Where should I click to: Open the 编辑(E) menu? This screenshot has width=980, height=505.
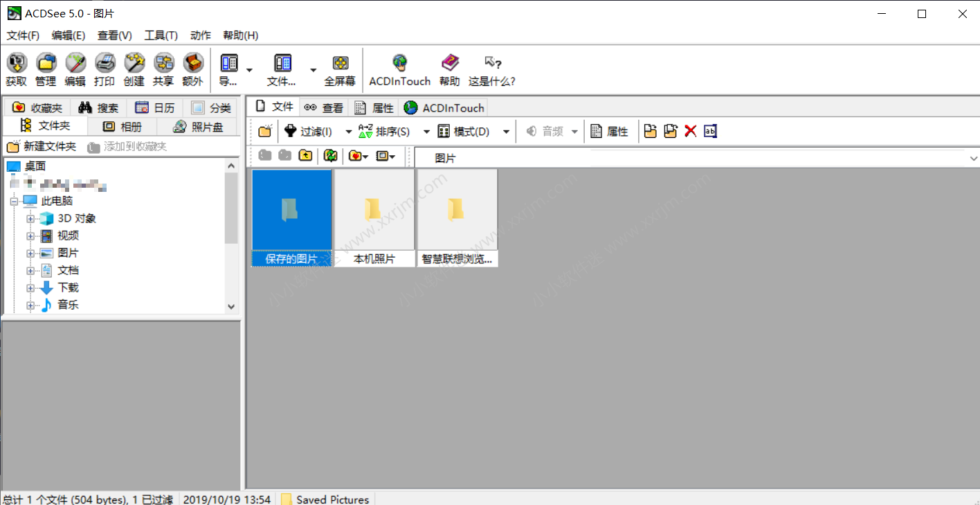click(x=69, y=35)
